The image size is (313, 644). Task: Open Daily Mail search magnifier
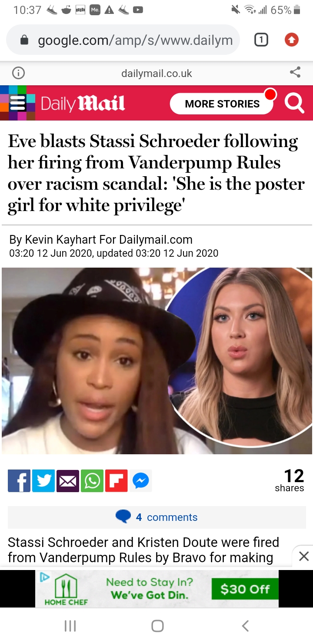294,104
